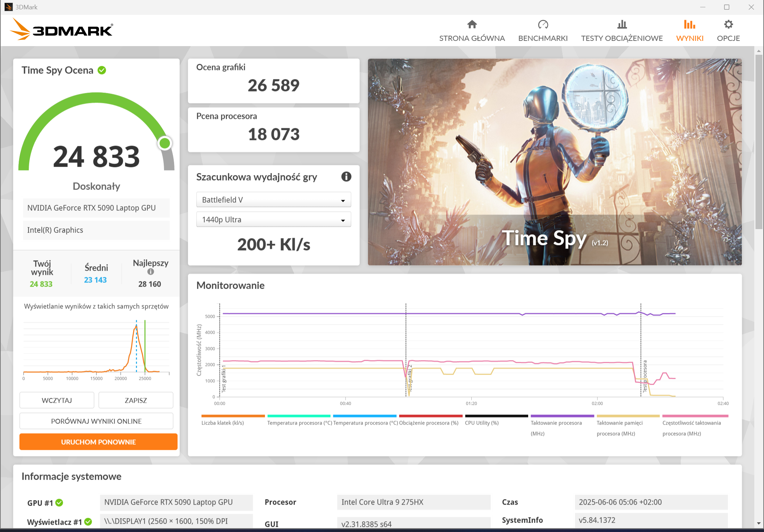Screen dimensions: 764x532
Task: Click the Benchmarki gauge icon
Action: [x=543, y=24]
